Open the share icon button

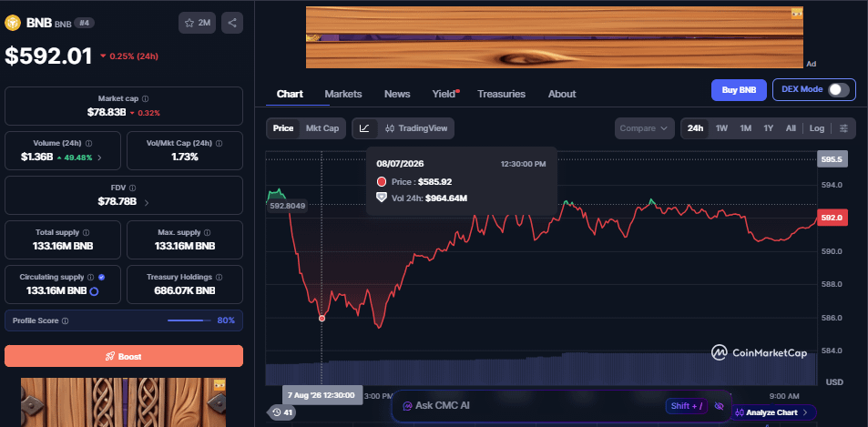[x=232, y=23]
